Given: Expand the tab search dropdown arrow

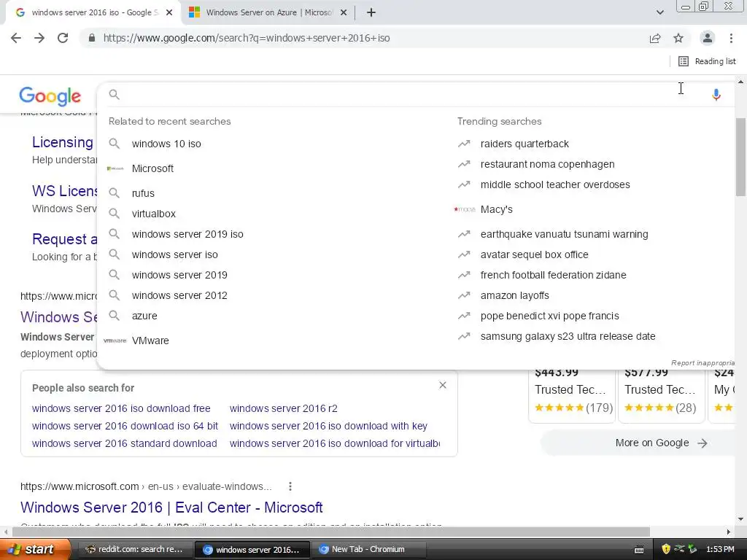Looking at the screenshot, I should click(659, 12).
